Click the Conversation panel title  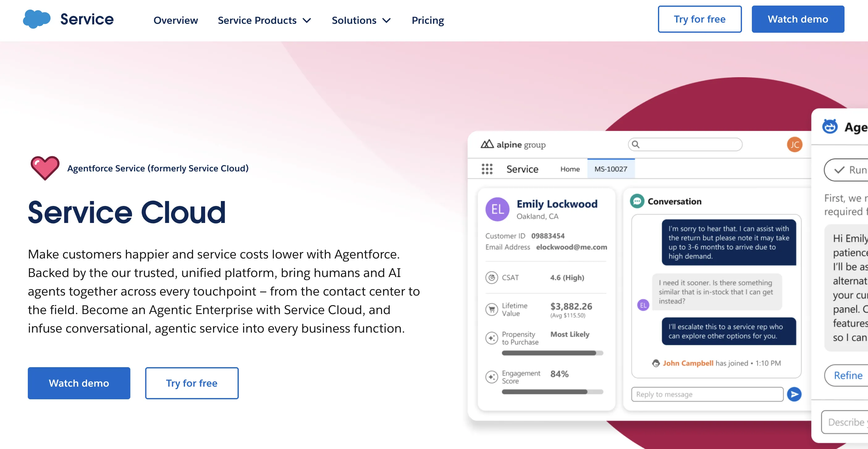[675, 201]
